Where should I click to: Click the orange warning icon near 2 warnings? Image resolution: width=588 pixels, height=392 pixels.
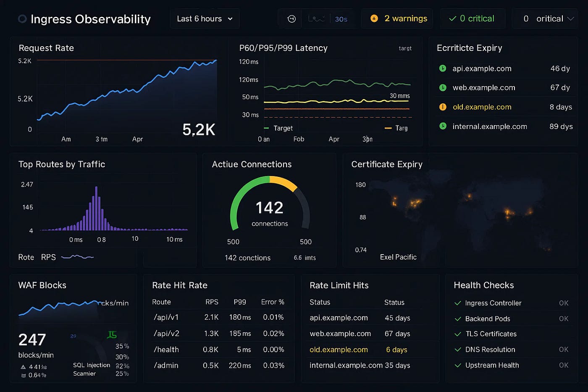(x=374, y=18)
